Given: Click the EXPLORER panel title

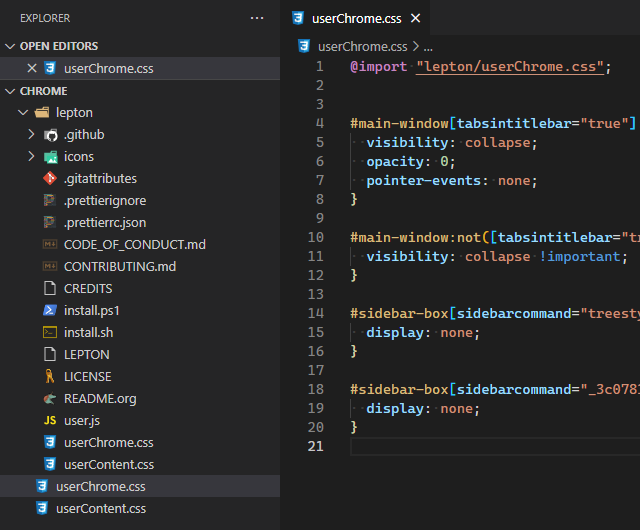Looking at the screenshot, I should 45,18.
